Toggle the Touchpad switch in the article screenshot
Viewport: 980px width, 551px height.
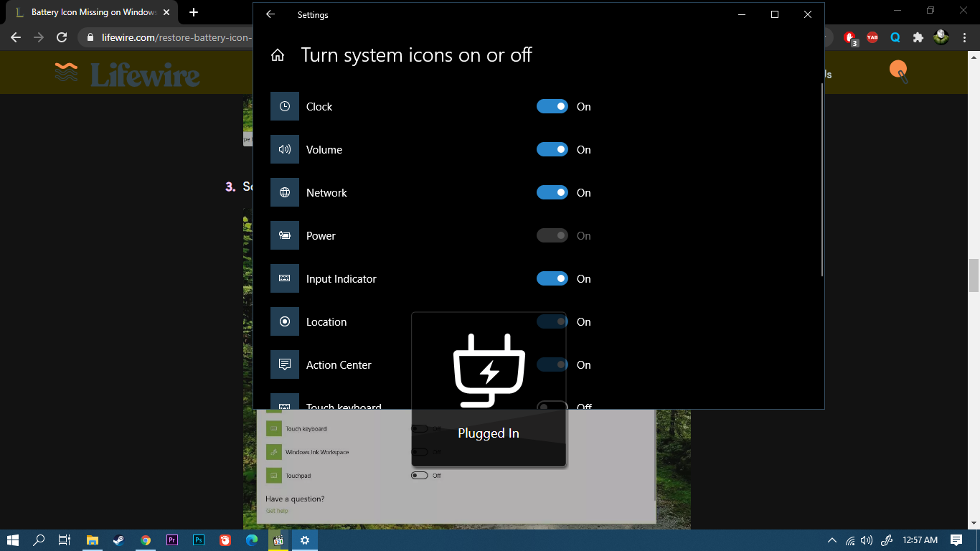point(420,475)
